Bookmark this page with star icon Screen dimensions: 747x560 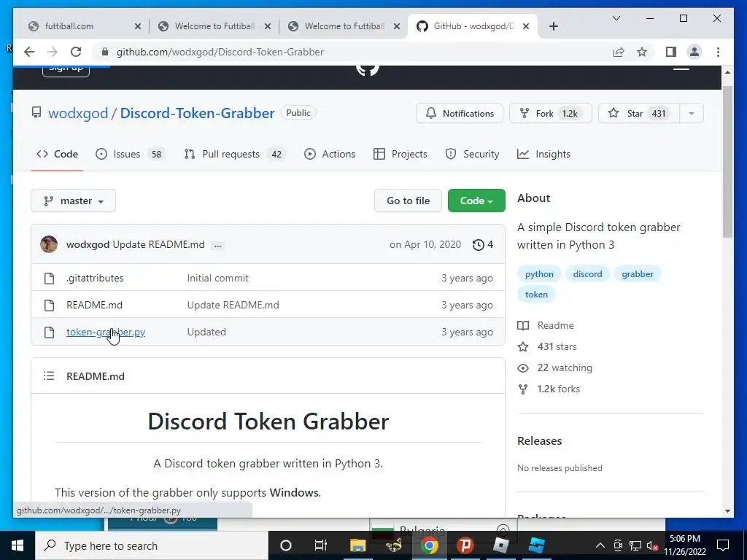click(x=642, y=52)
